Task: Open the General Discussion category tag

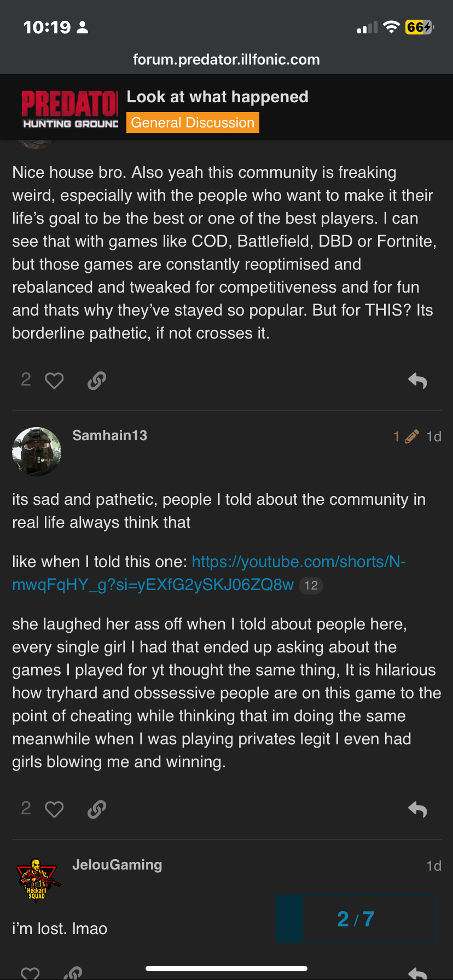Action: click(193, 122)
